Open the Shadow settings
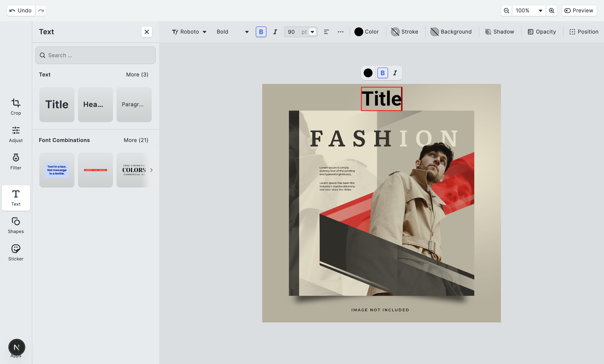604x364 pixels. coord(499,32)
